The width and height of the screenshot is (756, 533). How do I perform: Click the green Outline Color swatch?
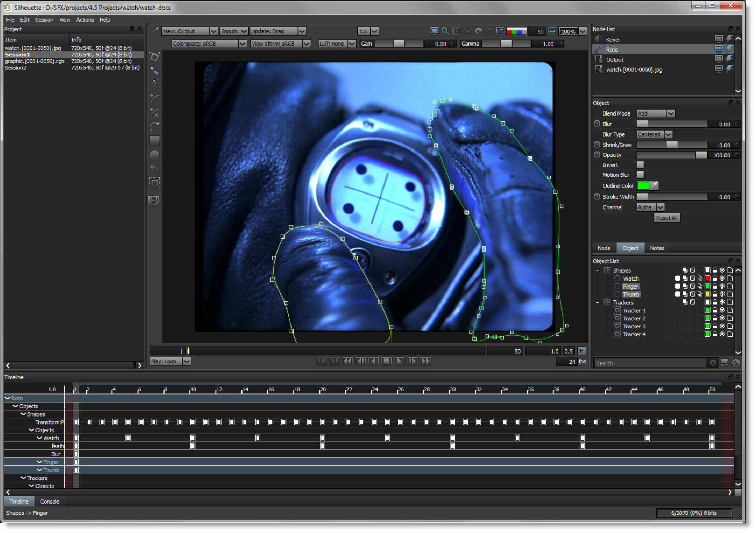click(643, 186)
